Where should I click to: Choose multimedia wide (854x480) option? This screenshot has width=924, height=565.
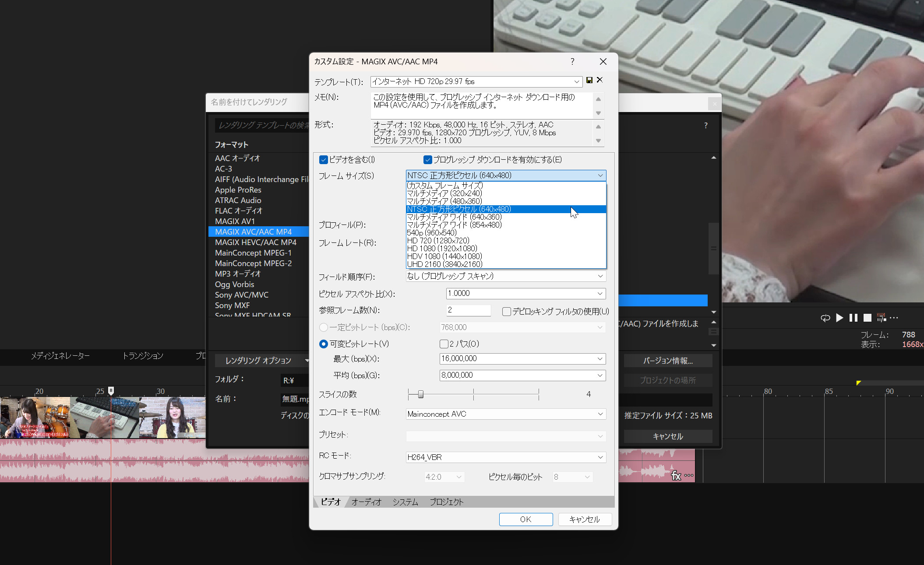coord(506,225)
